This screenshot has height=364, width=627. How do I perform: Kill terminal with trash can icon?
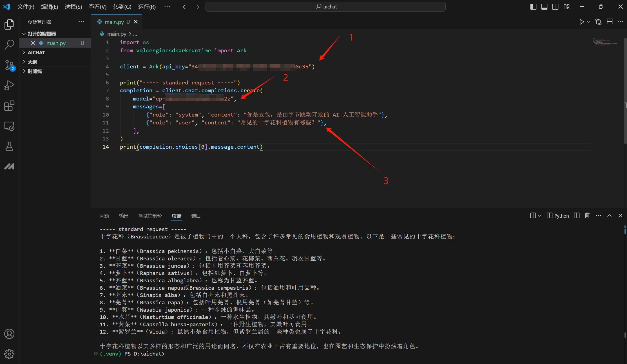tap(587, 216)
